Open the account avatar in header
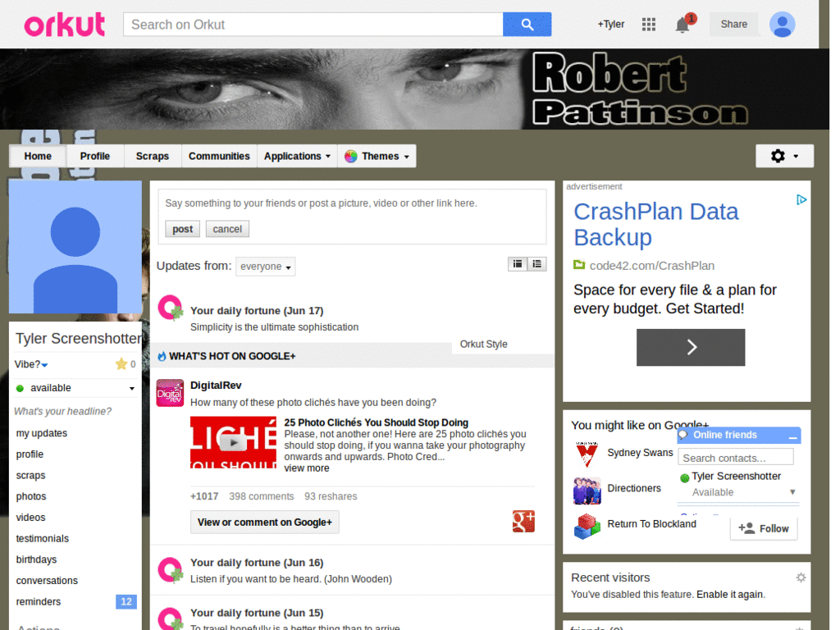840x630 pixels. click(782, 24)
